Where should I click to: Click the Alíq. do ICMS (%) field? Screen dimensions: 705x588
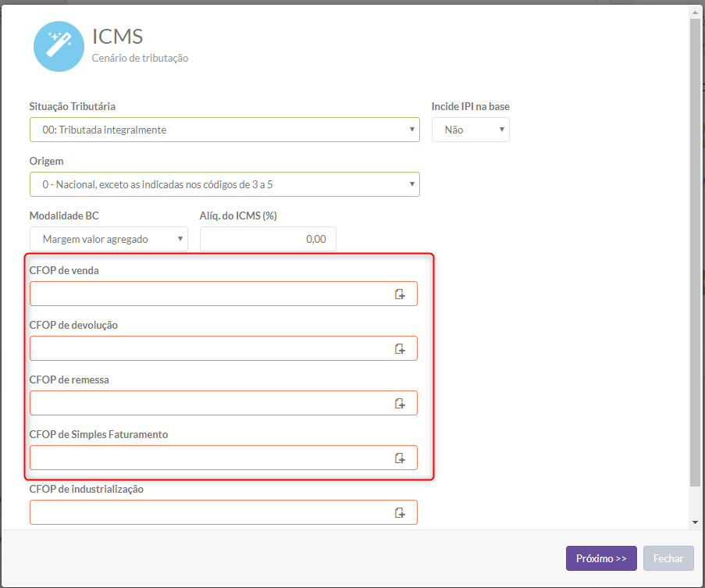(268, 239)
